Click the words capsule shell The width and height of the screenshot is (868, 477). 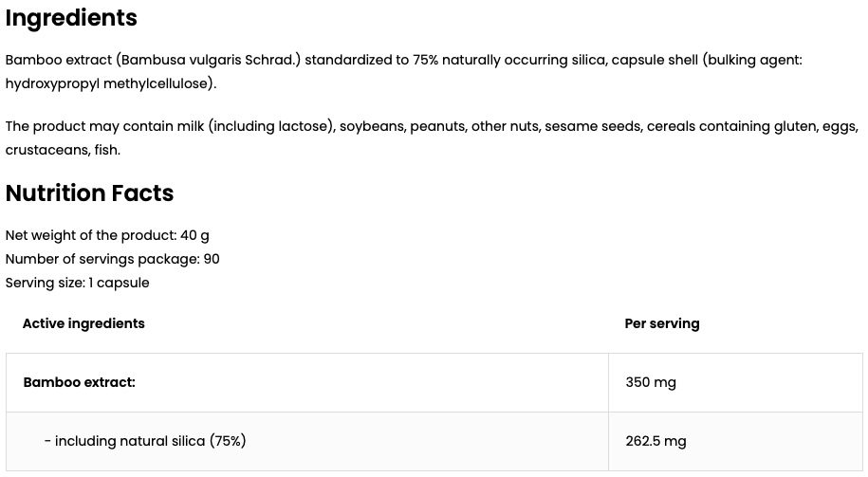(x=655, y=60)
